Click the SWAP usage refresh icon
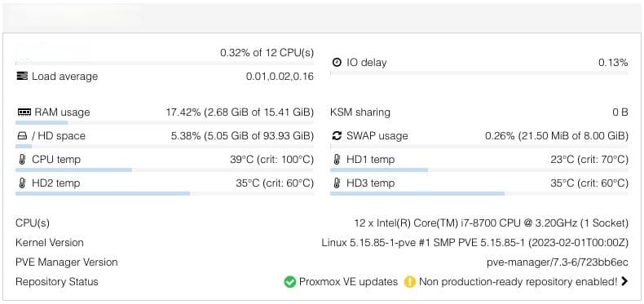 click(x=337, y=135)
